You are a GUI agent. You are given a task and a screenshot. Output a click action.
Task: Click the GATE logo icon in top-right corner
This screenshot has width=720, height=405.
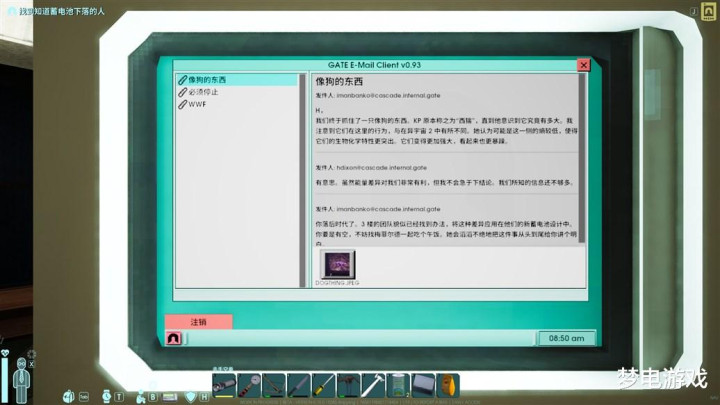pyautogui.click(x=709, y=11)
